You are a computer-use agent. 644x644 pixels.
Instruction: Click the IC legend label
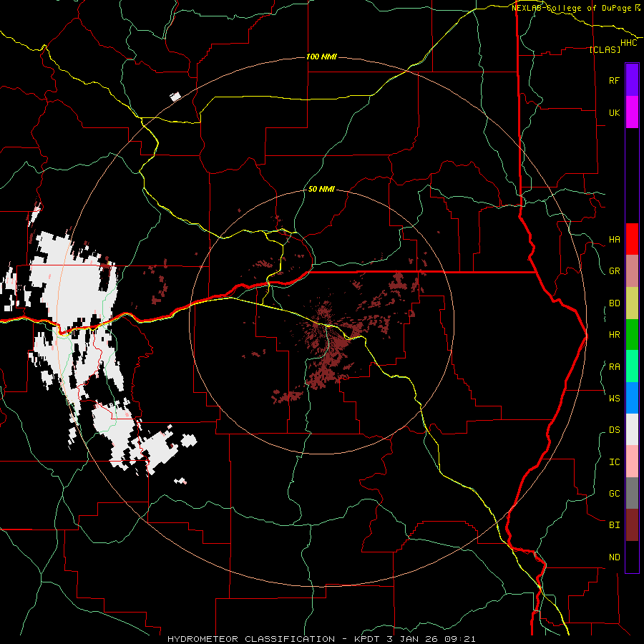[x=615, y=462]
